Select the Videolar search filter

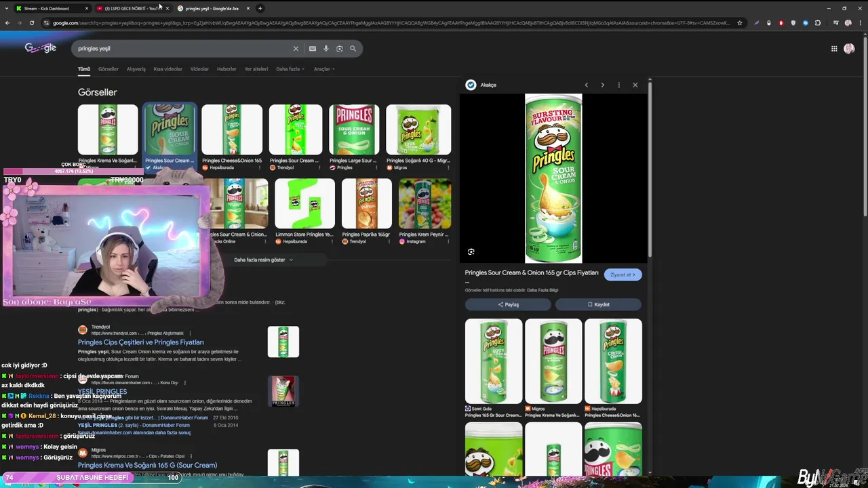(x=199, y=69)
